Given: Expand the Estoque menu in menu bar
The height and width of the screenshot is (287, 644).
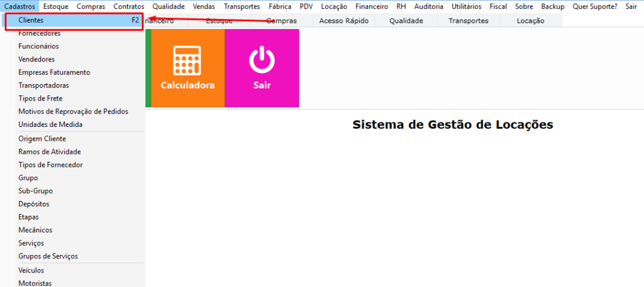Looking at the screenshot, I should coord(56,6).
